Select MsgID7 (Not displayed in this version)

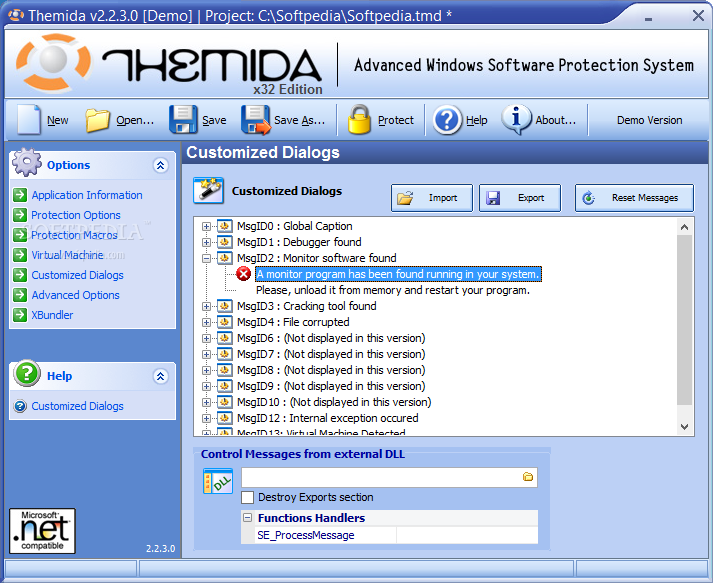[x=331, y=354]
